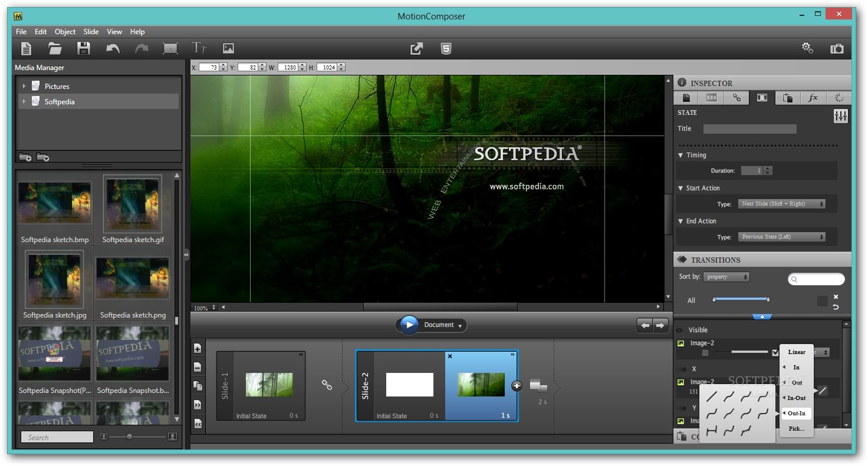Add a new slide with the plus page icon
868x466 pixels.
[198, 348]
